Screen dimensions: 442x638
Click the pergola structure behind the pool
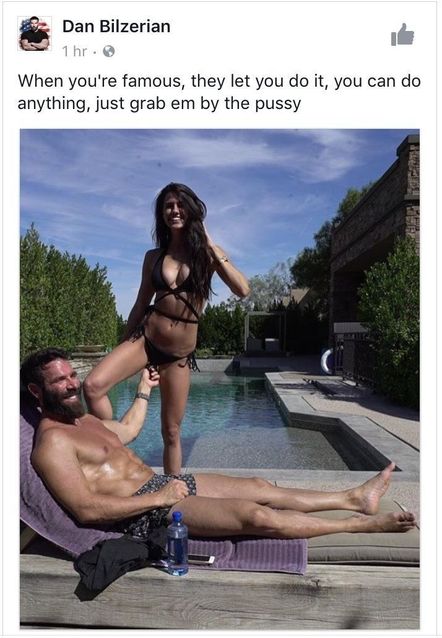265,332
